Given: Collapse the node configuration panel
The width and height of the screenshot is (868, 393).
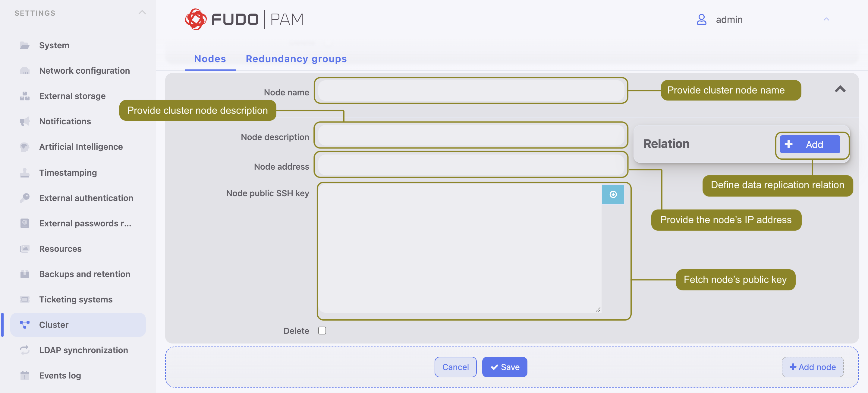Looking at the screenshot, I should point(840,89).
